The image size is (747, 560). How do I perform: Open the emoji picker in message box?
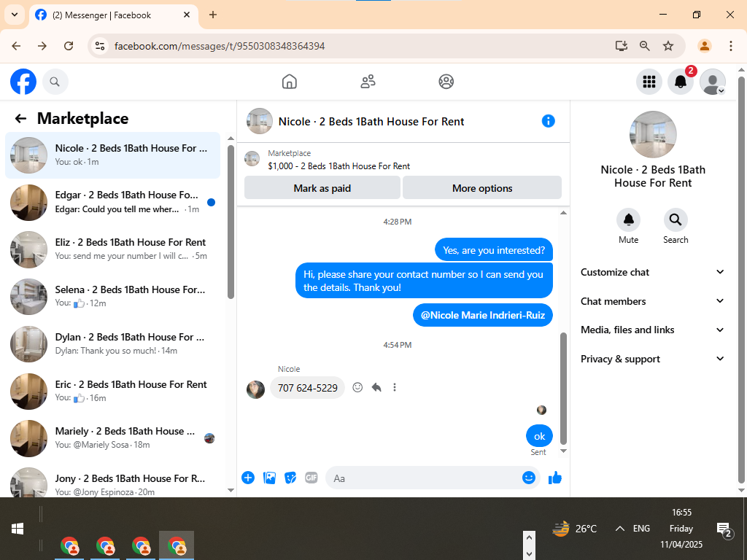point(528,478)
